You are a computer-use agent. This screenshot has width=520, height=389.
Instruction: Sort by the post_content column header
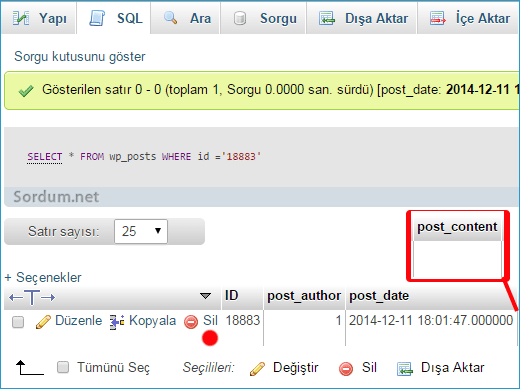457,227
